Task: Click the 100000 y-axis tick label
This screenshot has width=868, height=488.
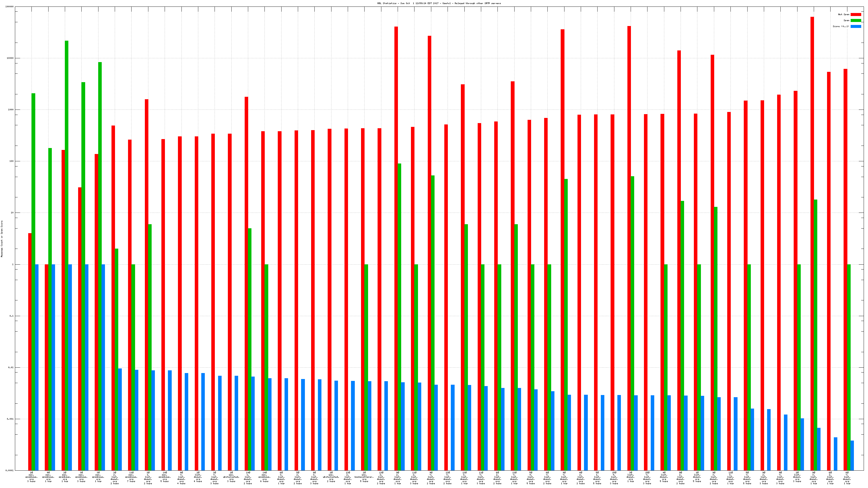Action: [9, 7]
